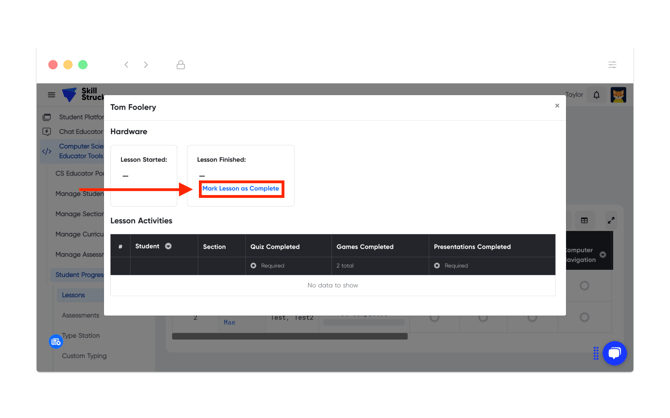Open the chat support bubble

(614, 353)
